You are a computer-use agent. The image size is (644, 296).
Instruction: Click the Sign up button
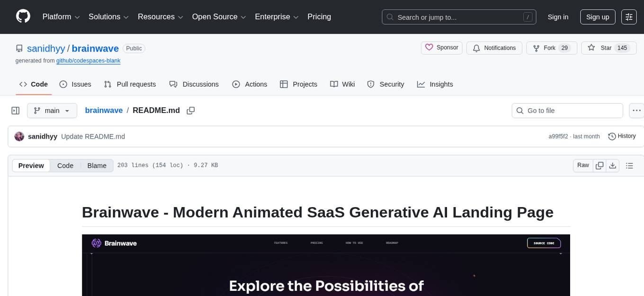[x=598, y=17]
